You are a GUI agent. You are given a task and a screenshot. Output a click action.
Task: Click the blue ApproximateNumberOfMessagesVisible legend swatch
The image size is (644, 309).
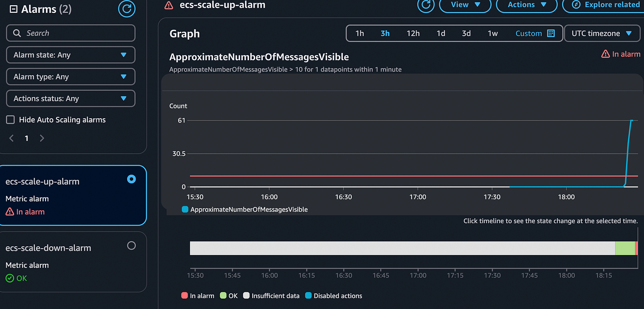(x=185, y=209)
